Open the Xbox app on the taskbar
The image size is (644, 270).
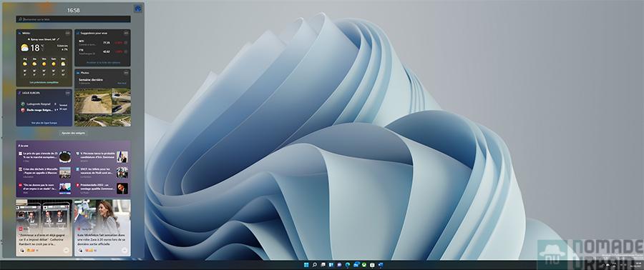click(x=364, y=265)
